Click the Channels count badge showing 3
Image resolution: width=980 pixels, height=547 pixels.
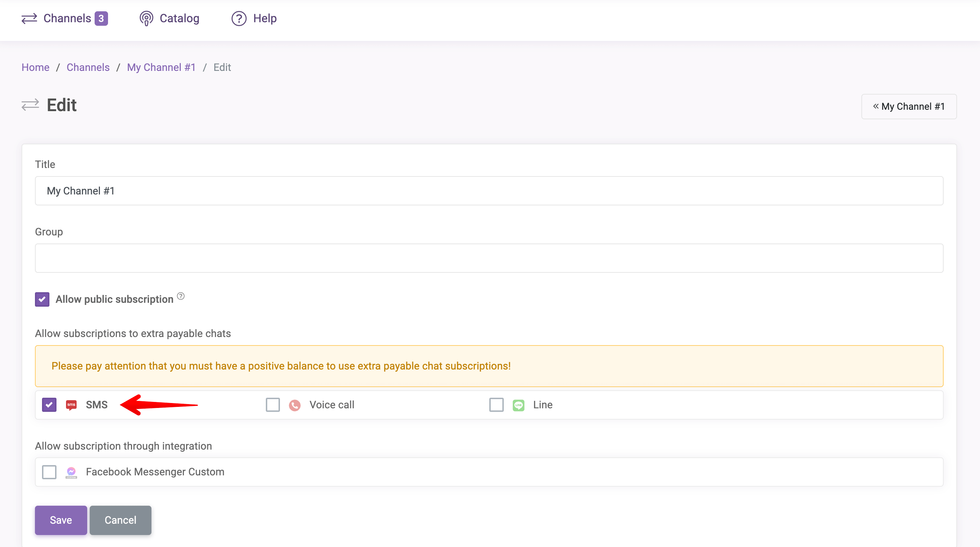pyautogui.click(x=101, y=18)
